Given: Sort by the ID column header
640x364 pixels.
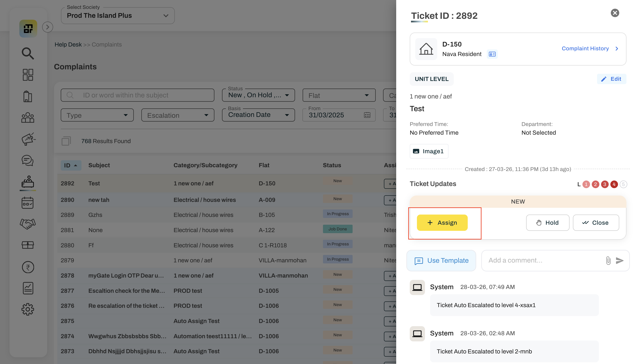Looking at the screenshot, I should 71,165.
